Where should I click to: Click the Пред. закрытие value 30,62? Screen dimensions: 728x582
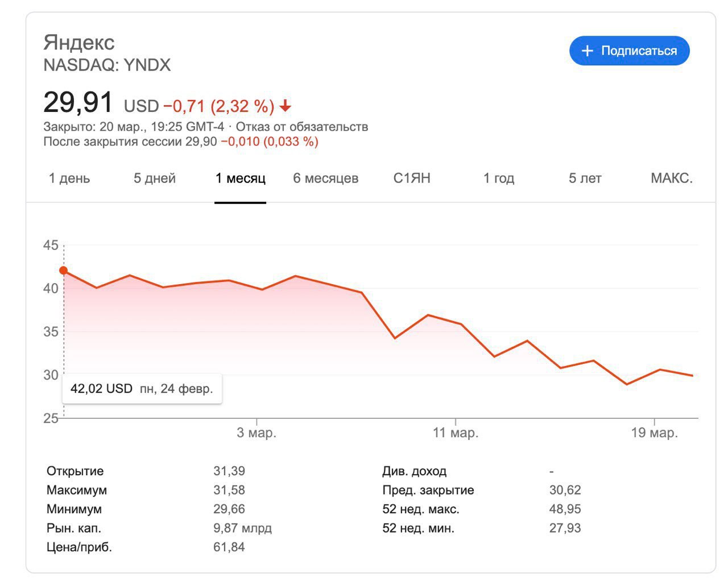(565, 490)
